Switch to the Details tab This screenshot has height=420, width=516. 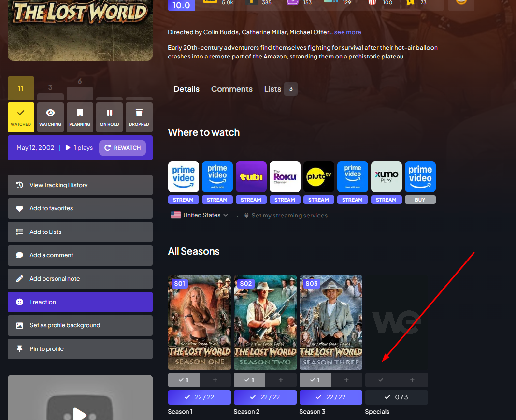tap(186, 89)
